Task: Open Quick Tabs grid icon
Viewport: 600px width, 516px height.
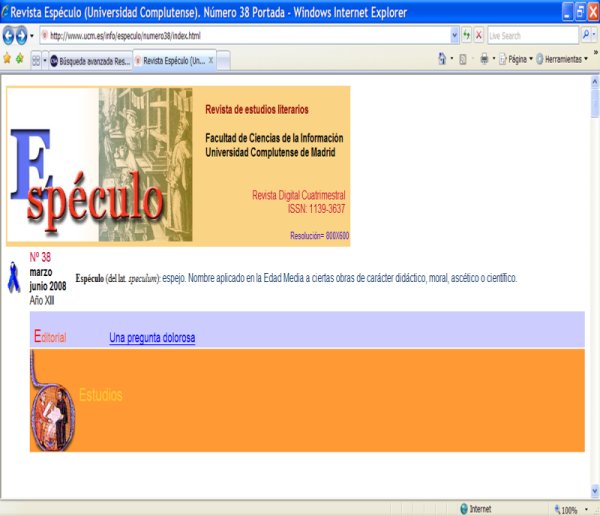Action: 36,60
